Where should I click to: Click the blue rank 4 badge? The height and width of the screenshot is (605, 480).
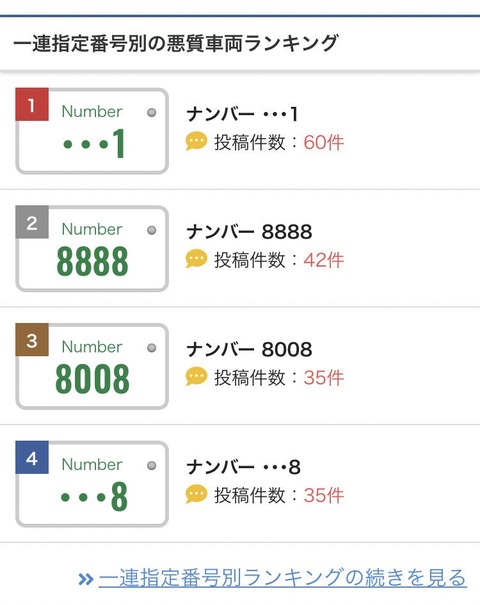pos(32,458)
